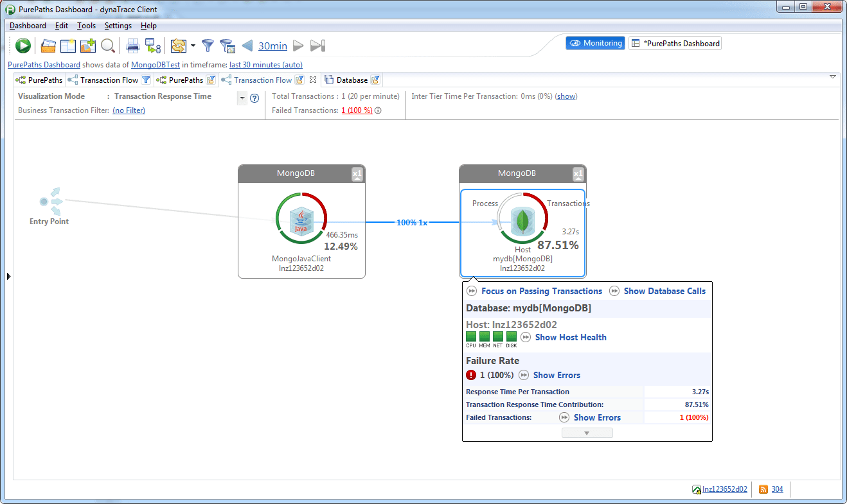Image resolution: width=847 pixels, height=504 pixels.
Task: Jump to latest timeframe end icon
Action: click(318, 46)
